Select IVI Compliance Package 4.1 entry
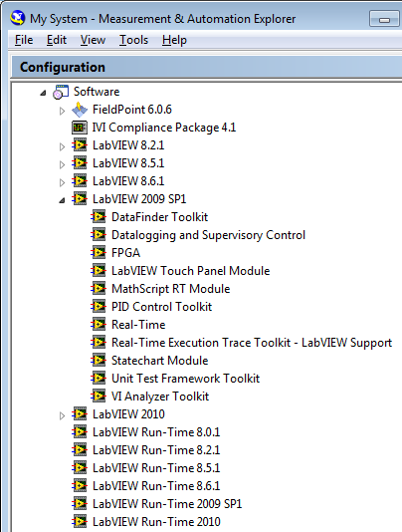 click(x=164, y=128)
